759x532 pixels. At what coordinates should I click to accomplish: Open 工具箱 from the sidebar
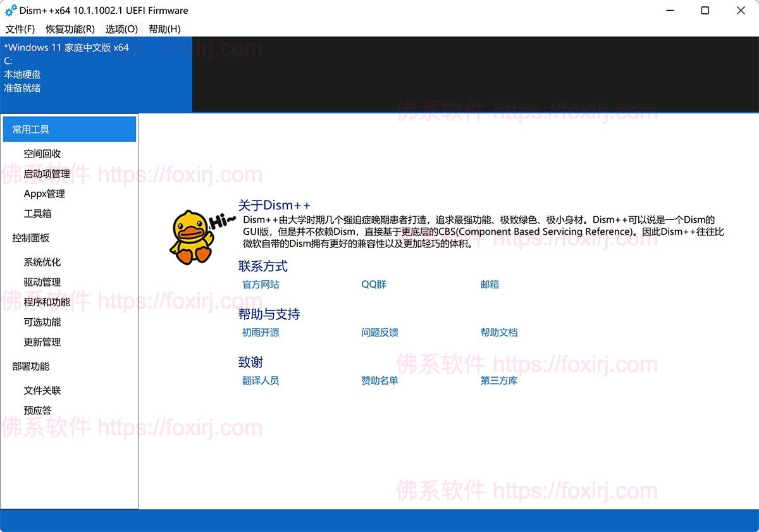[x=38, y=214]
